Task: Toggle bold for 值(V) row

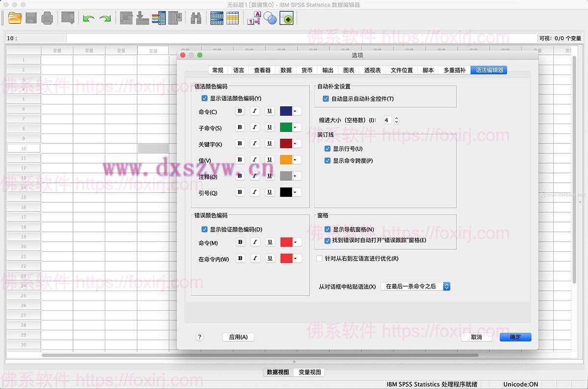Action: [240, 160]
